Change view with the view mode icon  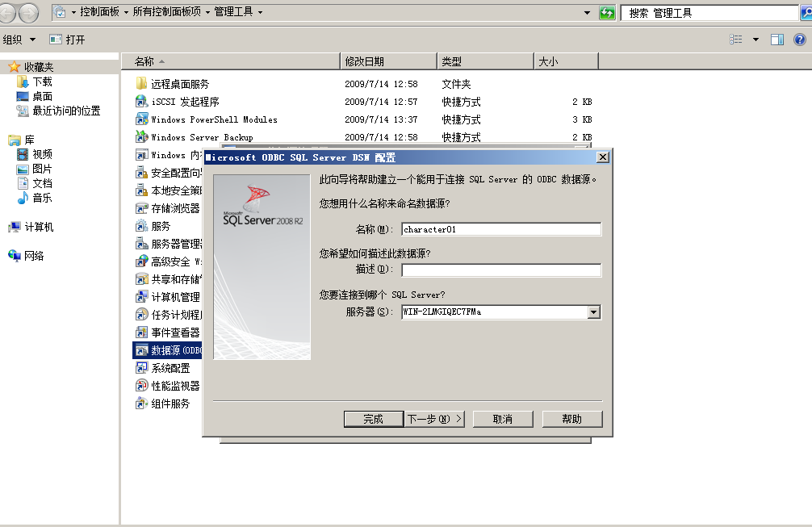736,40
